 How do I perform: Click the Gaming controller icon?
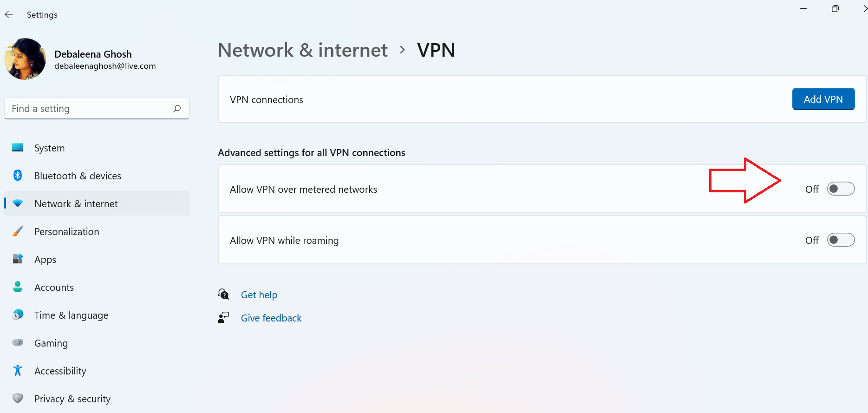pos(18,342)
